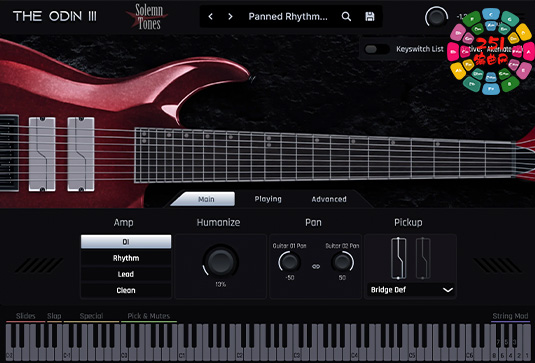Expand the Bridge Def pickup dropdown
The image size is (535, 363).
(411, 290)
